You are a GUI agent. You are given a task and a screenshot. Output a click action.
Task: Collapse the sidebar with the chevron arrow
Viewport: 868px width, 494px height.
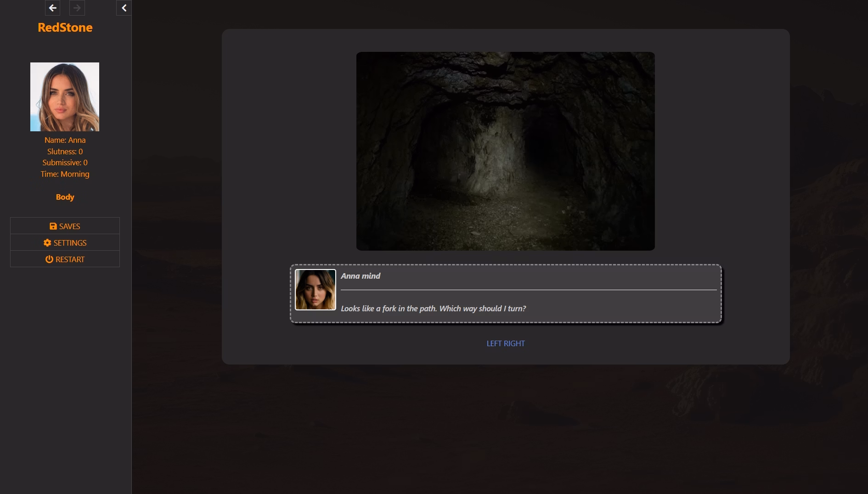(123, 7)
